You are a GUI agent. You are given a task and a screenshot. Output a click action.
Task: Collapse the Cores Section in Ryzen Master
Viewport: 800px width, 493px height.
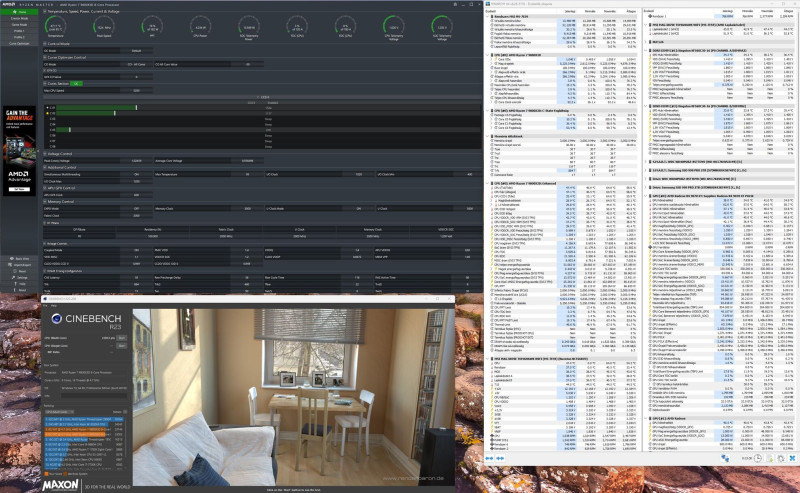[45, 83]
